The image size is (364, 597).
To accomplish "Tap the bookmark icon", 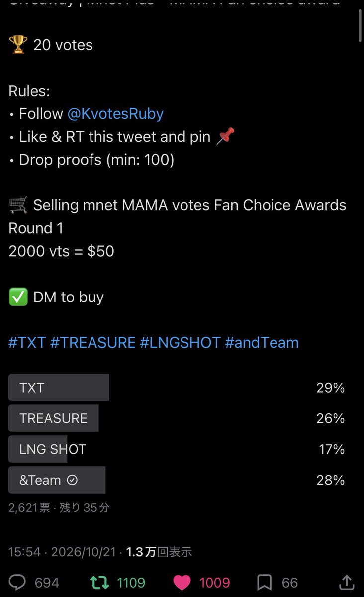I will tap(264, 582).
